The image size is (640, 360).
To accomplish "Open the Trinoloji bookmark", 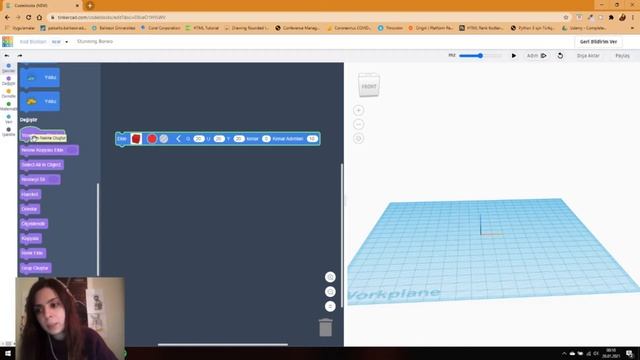I will point(390,28).
